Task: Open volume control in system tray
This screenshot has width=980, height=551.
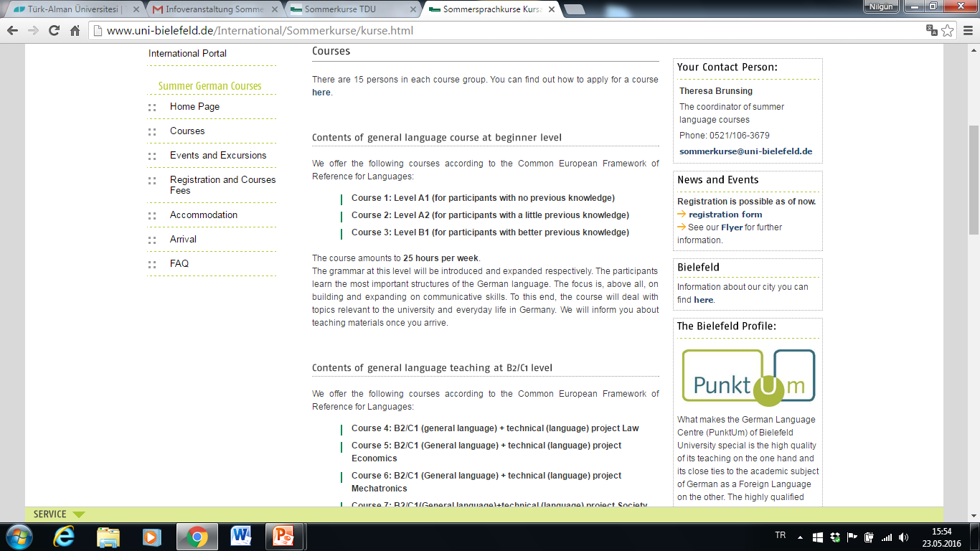Action: [x=904, y=537]
